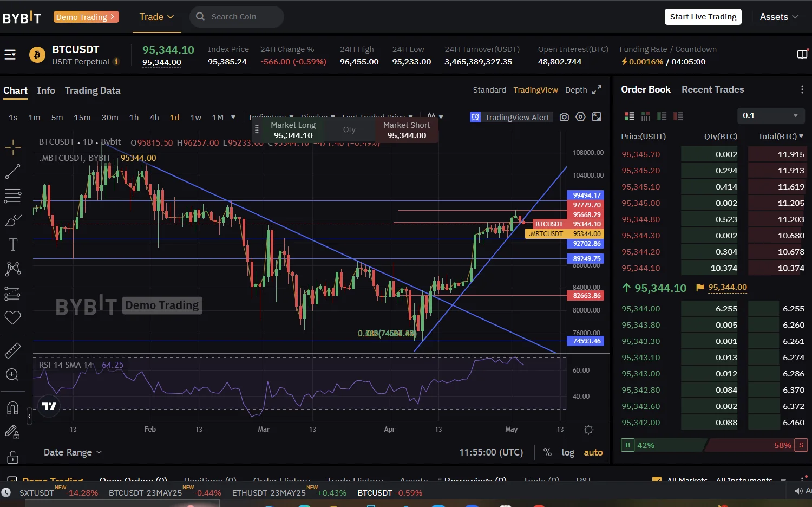Select the Depth chart view
Image resolution: width=812 pixels, height=507 pixels.
tap(576, 90)
